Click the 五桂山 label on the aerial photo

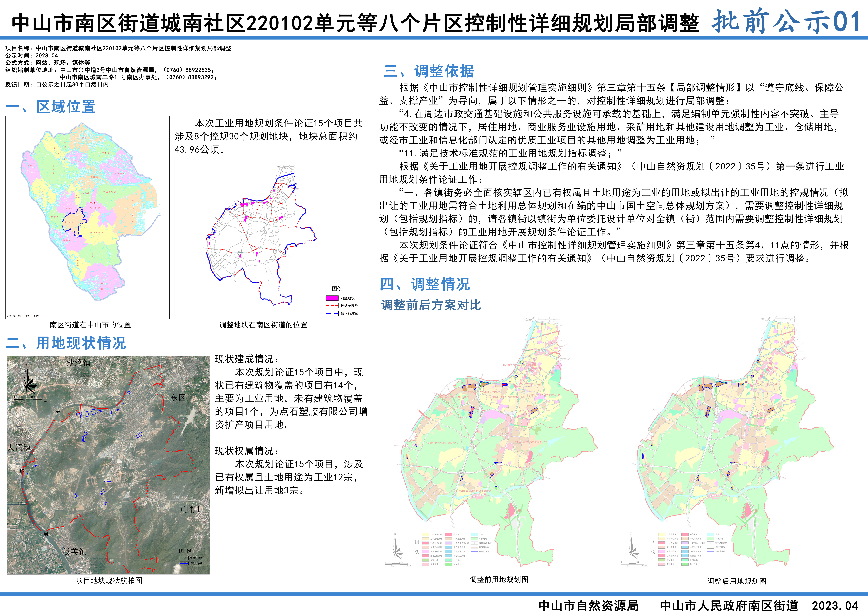point(190,510)
